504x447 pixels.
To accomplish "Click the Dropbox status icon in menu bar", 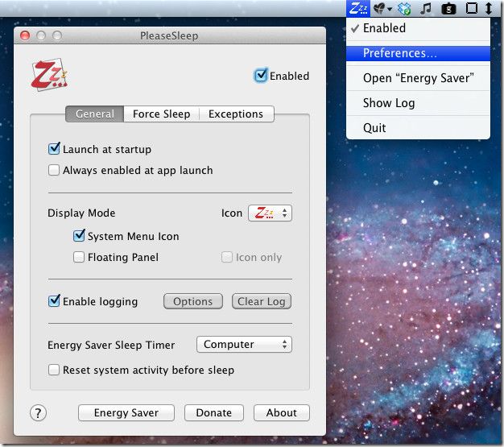I will tap(404, 8).
